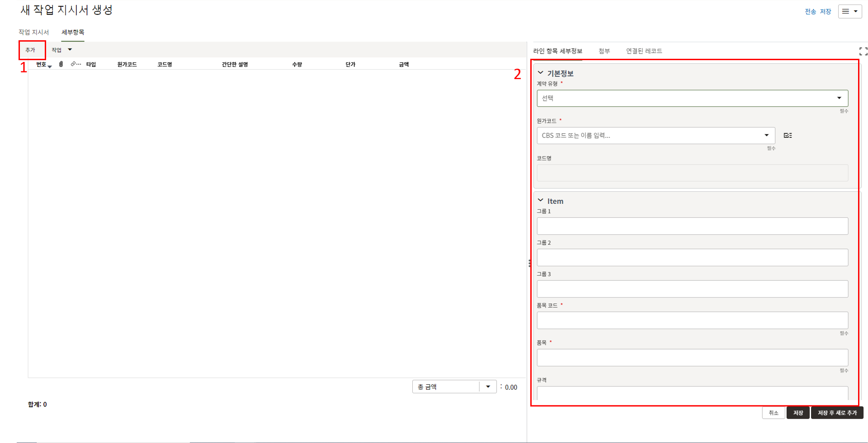Image resolution: width=868 pixels, height=443 pixels.
Task: Sort by the 번호 column arrow
Action: click(x=50, y=66)
